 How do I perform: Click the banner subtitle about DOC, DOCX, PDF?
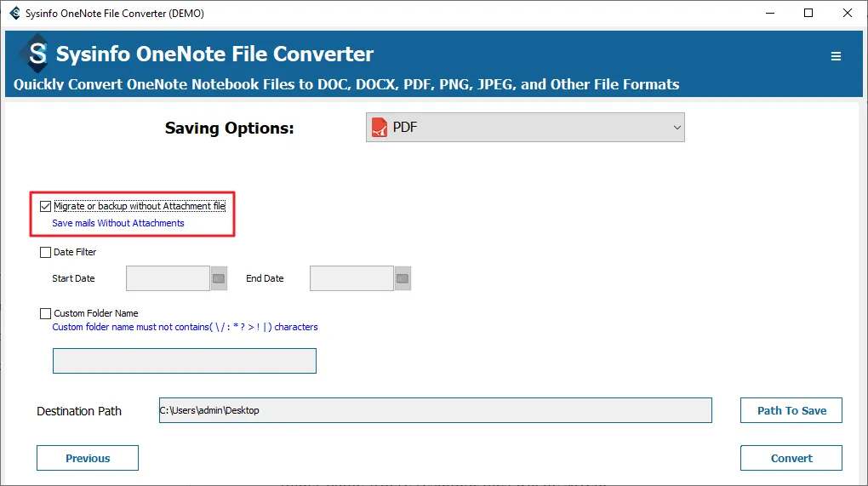346,85
